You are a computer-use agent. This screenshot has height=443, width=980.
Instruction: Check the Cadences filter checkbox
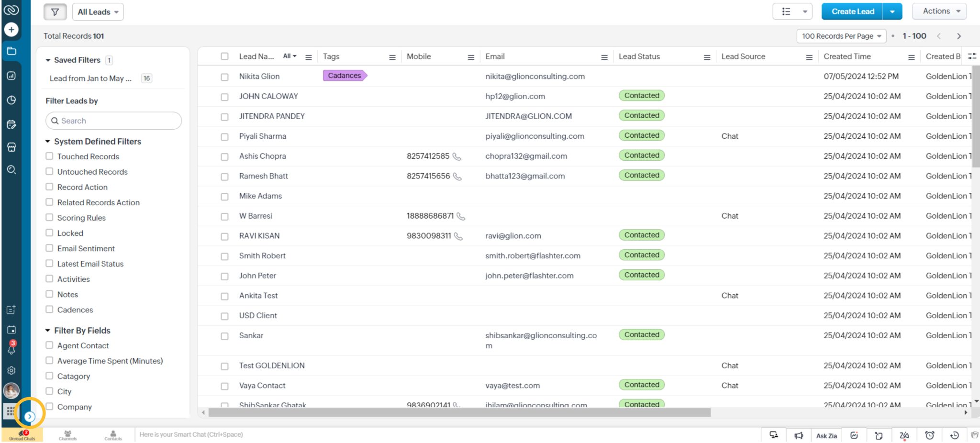point(49,310)
